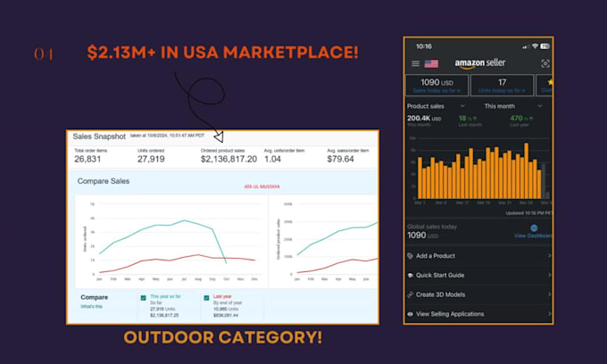Tap the 17 units today card
The image size is (607, 364).
(x=502, y=85)
